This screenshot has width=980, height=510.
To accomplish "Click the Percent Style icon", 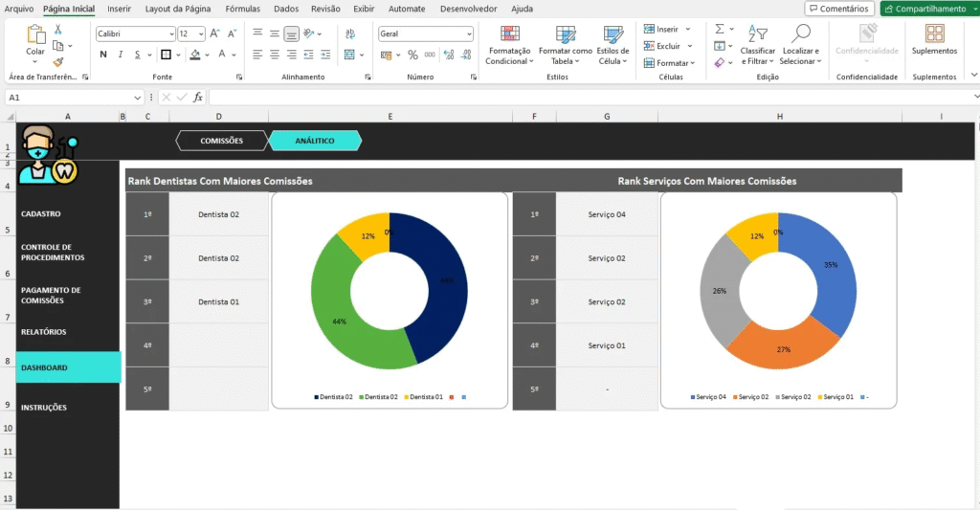I will coord(412,55).
